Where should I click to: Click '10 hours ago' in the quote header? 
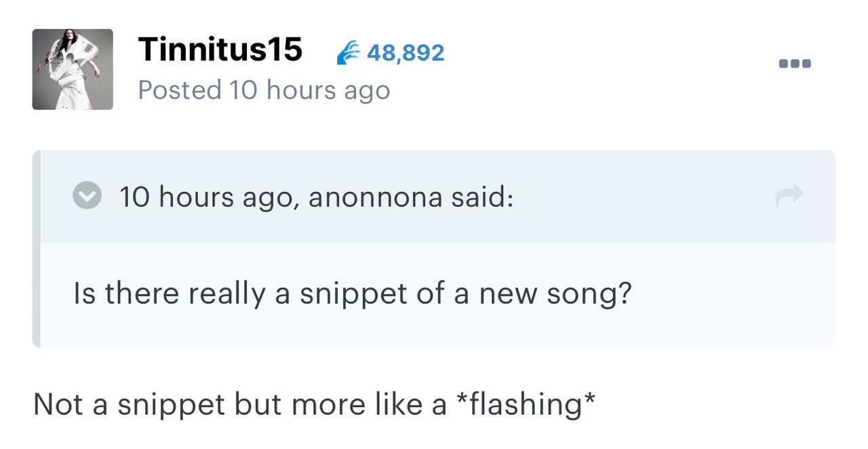pyautogui.click(x=206, y=197)
